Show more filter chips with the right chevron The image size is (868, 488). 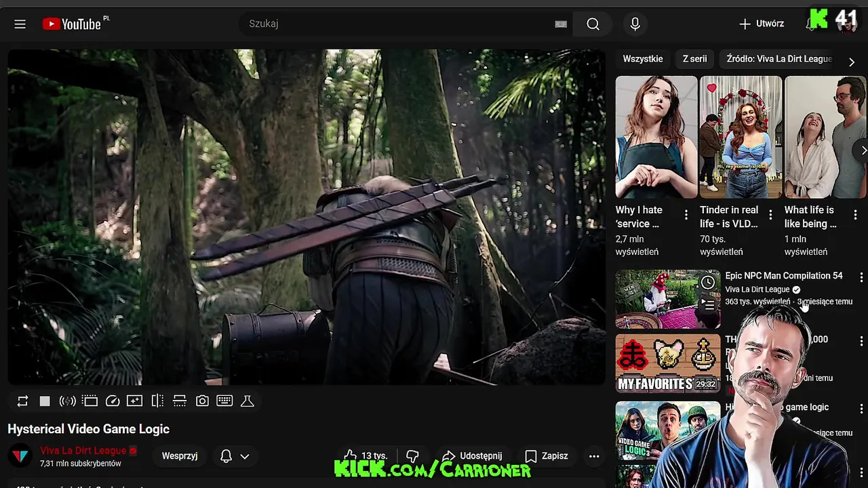[x=852, y=61]
